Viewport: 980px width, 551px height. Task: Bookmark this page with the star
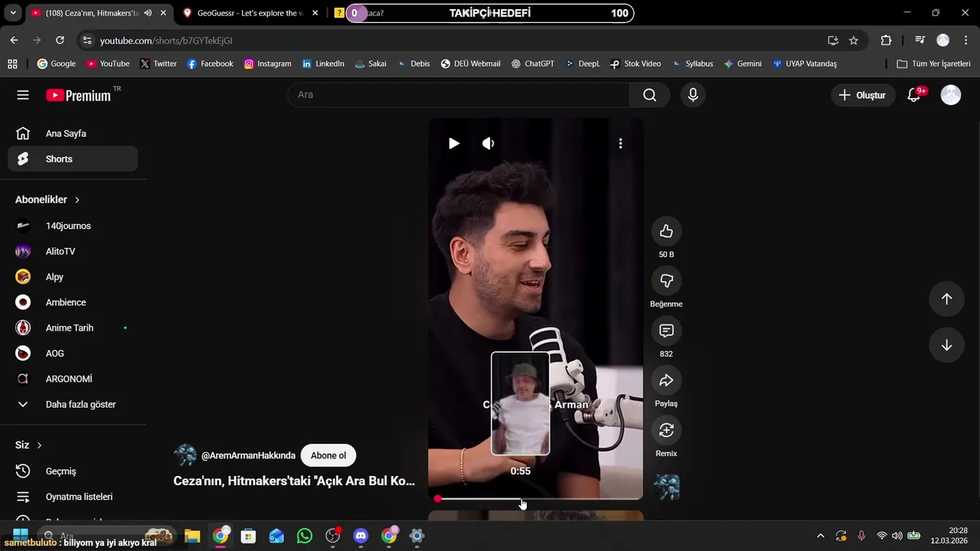(x=854, y=41)
